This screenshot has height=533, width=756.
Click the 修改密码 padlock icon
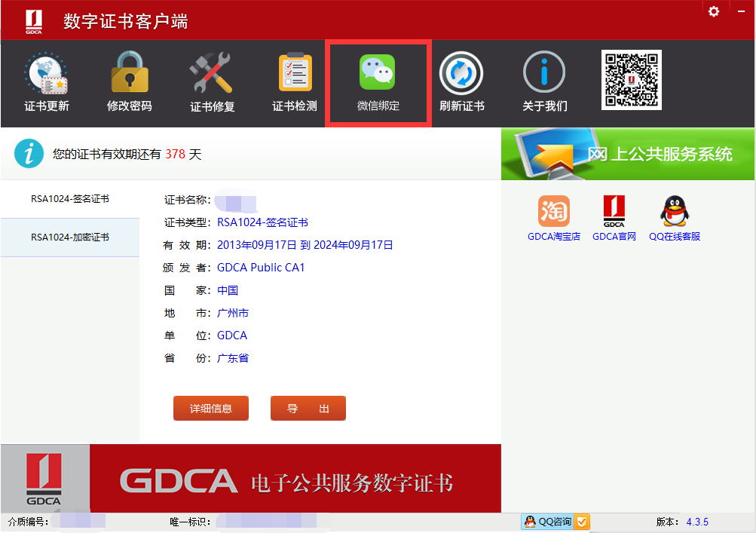coord(129,72)
